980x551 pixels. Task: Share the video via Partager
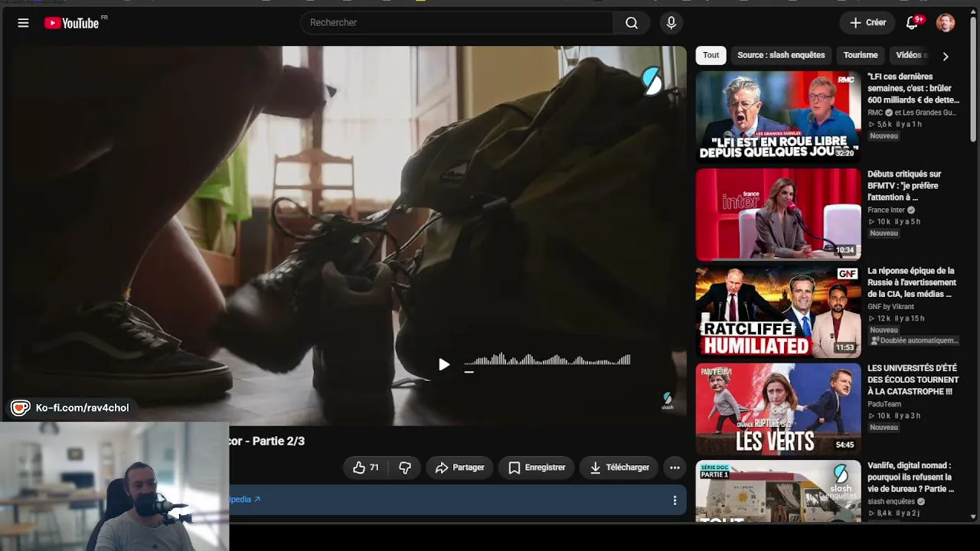pyautogui.click(x=459, y=468)
